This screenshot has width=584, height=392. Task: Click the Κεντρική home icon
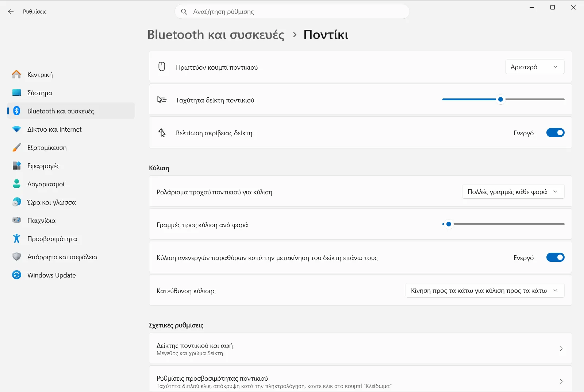(16, 74)
